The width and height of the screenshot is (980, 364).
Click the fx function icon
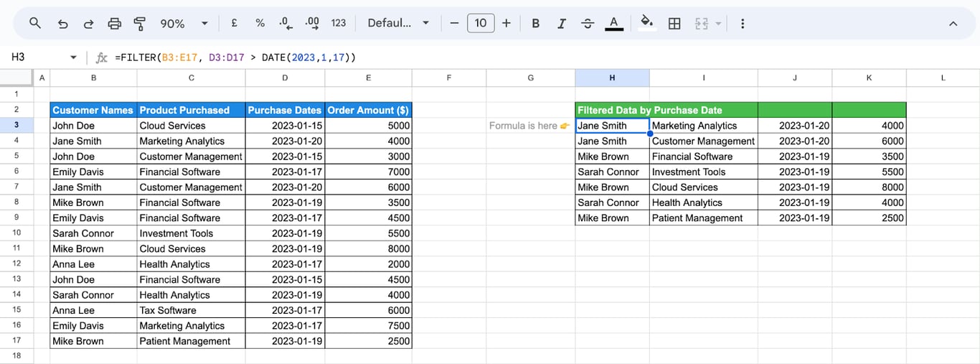pyautogui.click(x=102, y=57)
